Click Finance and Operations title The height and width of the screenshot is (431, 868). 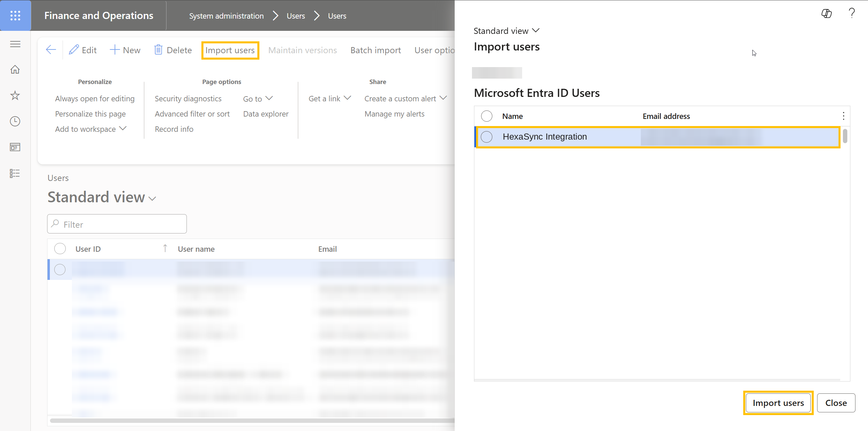click(x=99, y=16)
